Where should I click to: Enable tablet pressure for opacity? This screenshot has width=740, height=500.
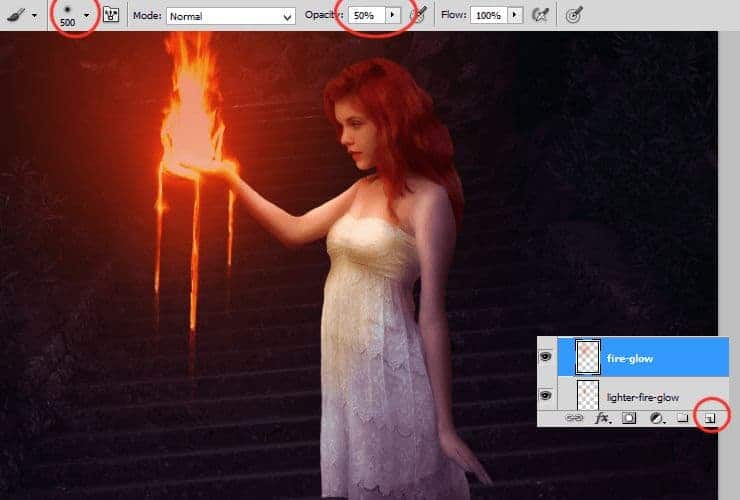click(x=421, y=15)
